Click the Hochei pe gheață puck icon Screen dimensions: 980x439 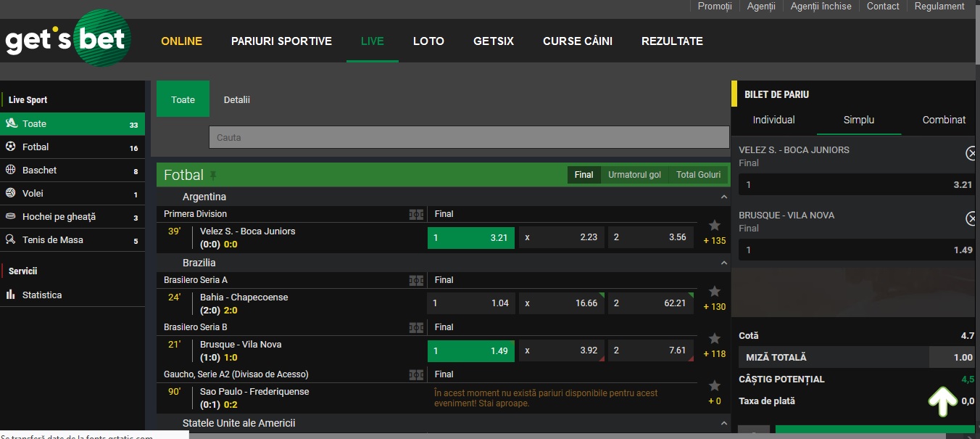pos(11,216)
